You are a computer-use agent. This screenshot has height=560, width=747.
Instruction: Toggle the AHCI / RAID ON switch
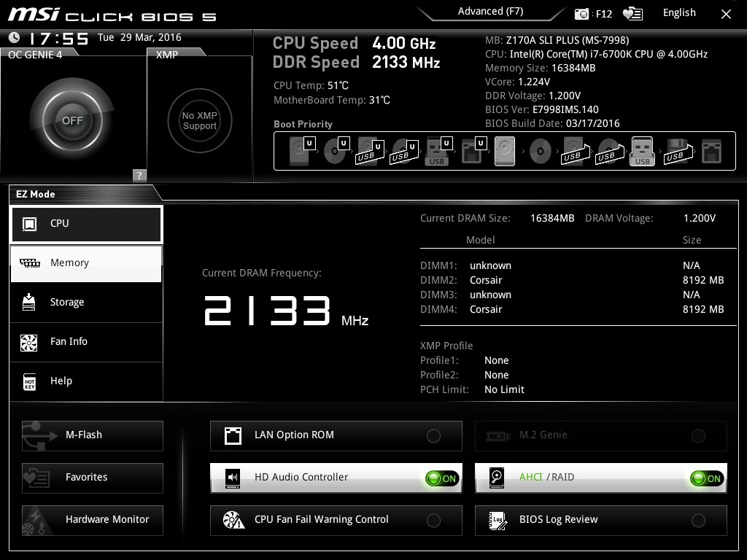[x=707, y=478]
